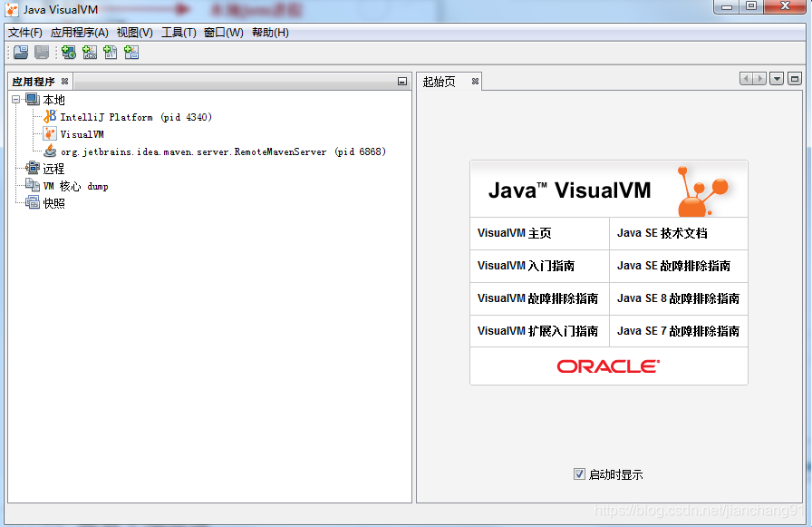Minimize the 应用程序 panel
This screenshot has width=812, height=527.
click(x=401, y=82)
